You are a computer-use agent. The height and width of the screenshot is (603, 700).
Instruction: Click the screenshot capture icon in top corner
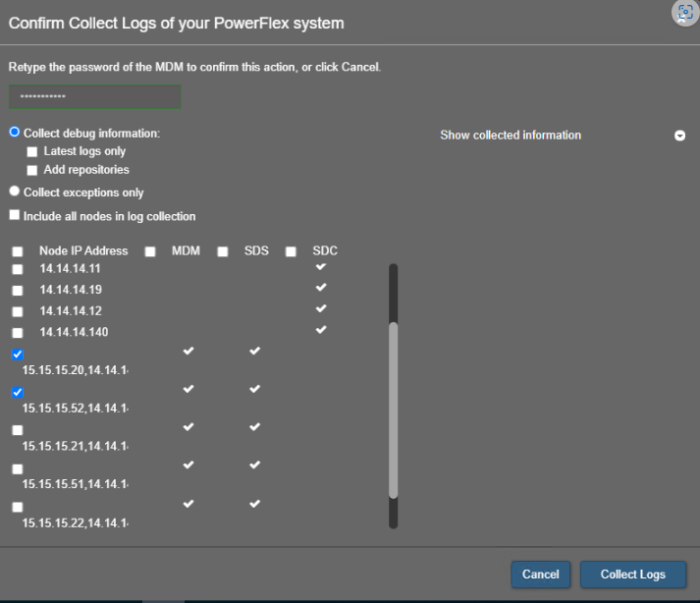[684, 12]
